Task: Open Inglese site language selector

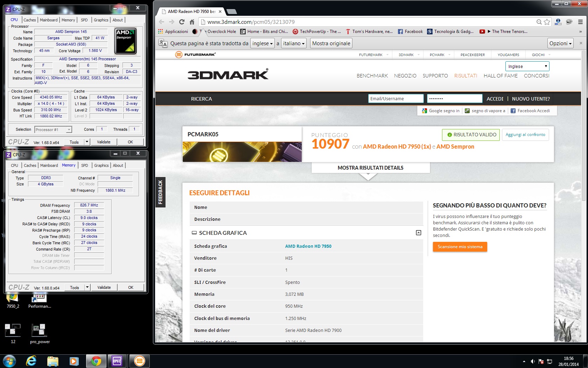Action: (527, 66)
